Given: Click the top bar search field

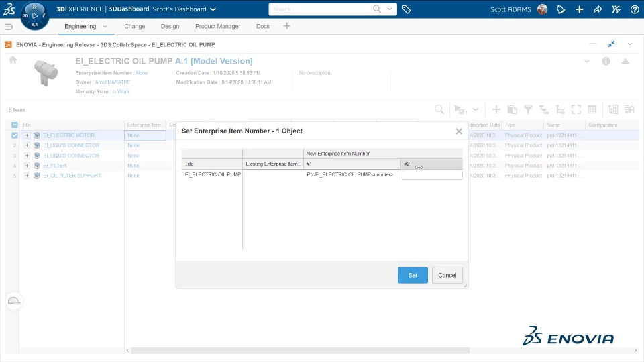Looking at the screenshot, I should pyautogui.click(x=321, y=9).
